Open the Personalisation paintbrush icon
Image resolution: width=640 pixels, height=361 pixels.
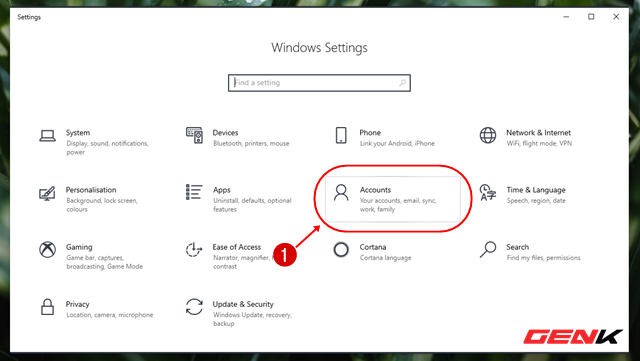(47, 193)
